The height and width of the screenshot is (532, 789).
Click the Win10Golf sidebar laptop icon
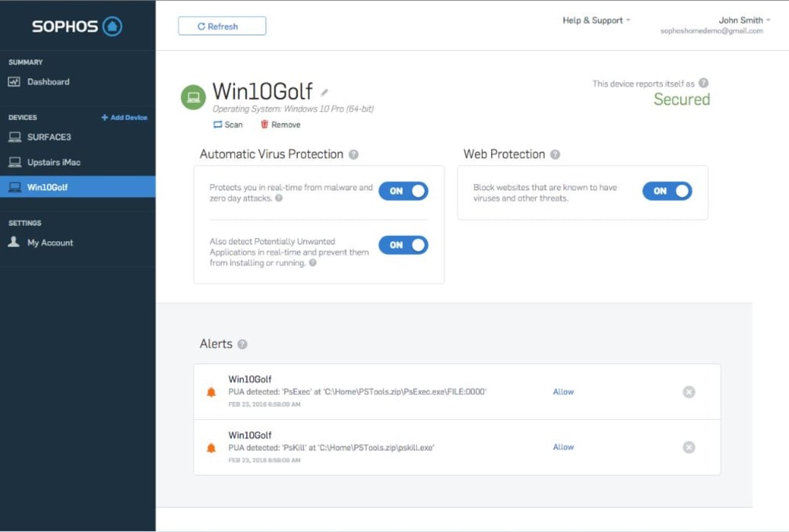tap(15, 187)
